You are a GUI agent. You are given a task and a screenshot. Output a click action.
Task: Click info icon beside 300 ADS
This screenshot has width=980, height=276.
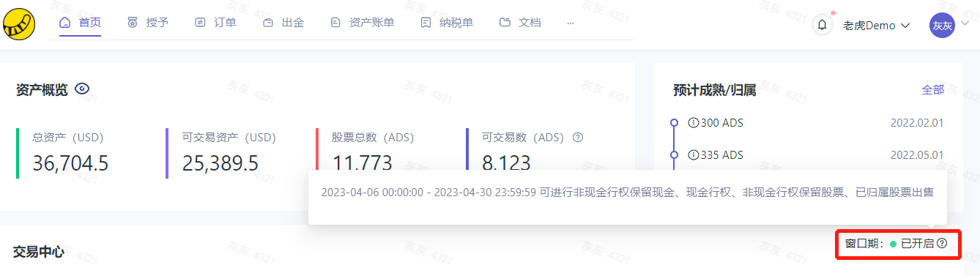(693, 122)
